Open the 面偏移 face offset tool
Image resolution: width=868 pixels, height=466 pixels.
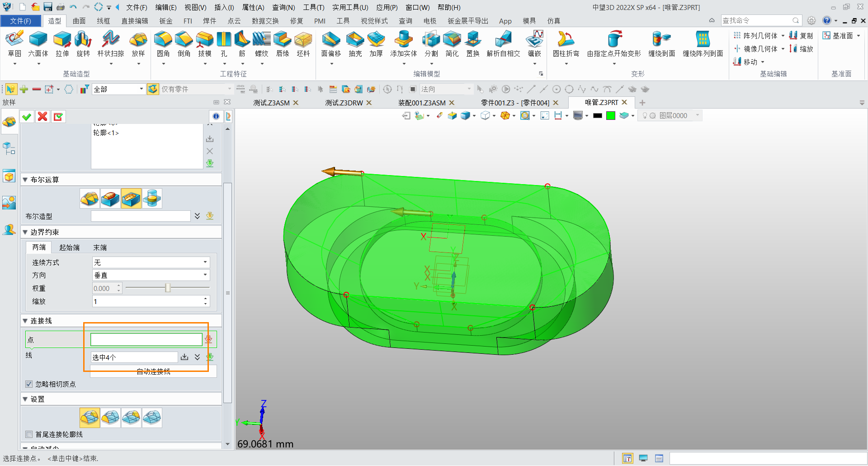point(331,44)
